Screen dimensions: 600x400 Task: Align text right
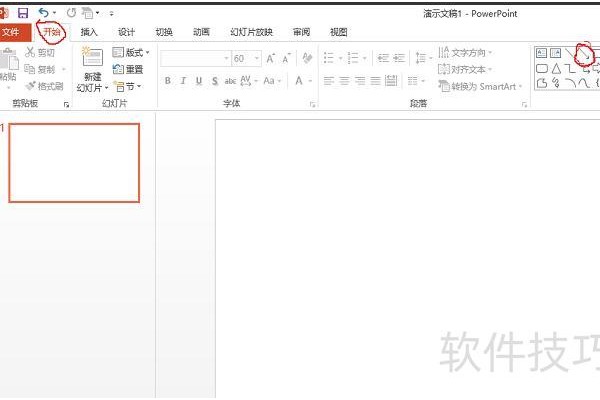[360, 81]
